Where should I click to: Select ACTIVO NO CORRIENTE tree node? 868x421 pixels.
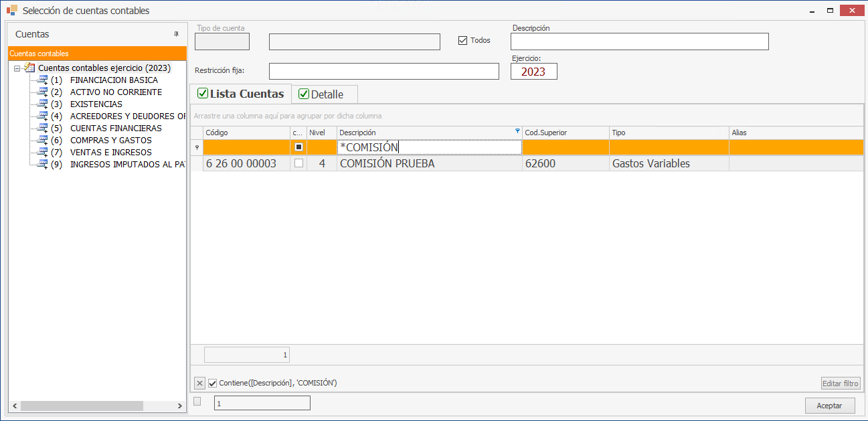(116, 92)
